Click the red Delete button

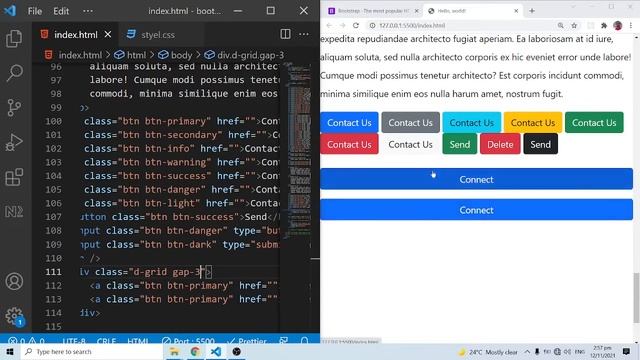click(x=500, y=144)
